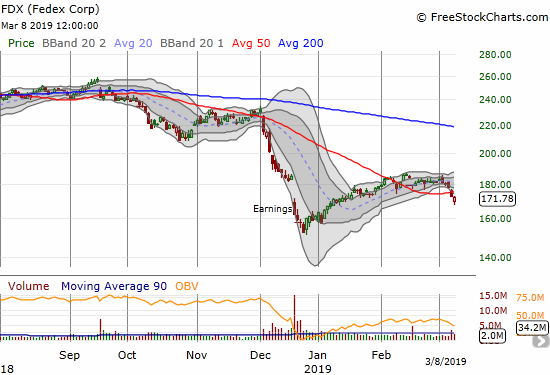Click the Nov month label on the time axis

click(x=196, y=355)
